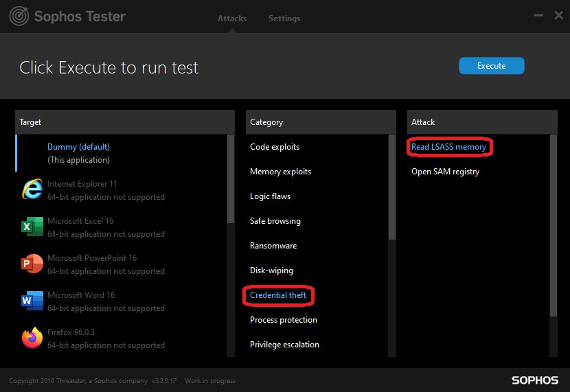Close the Sophos Tester window
Image resolution: width=570 pixels, height=392 pixels.
pyautogui.click(x=558, y=15)
